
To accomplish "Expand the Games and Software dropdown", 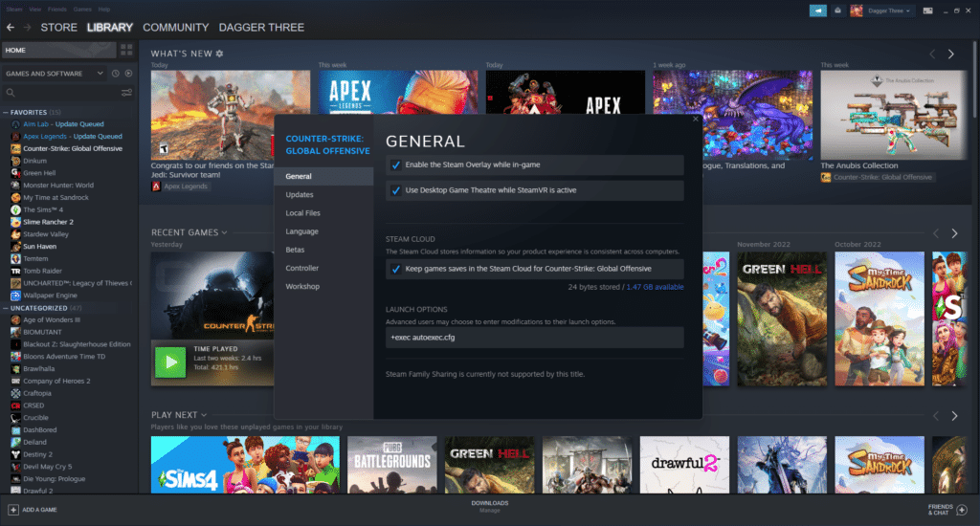I will [99, 74].
